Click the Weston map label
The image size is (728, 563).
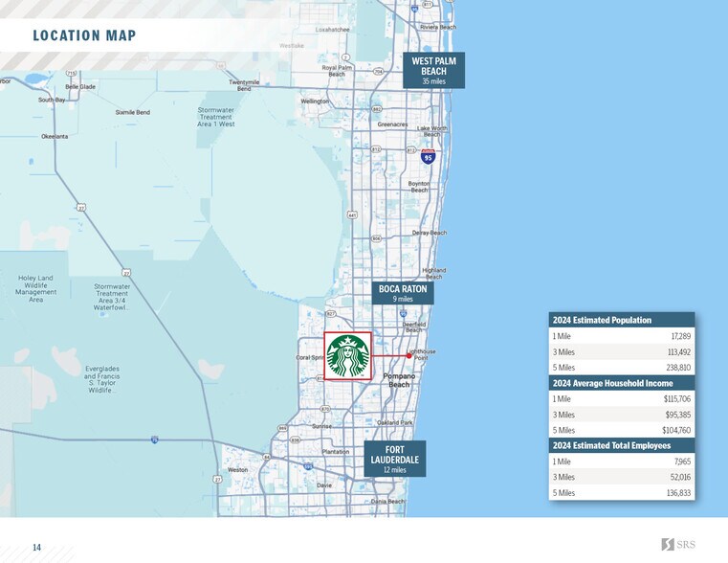pos(237,469)
